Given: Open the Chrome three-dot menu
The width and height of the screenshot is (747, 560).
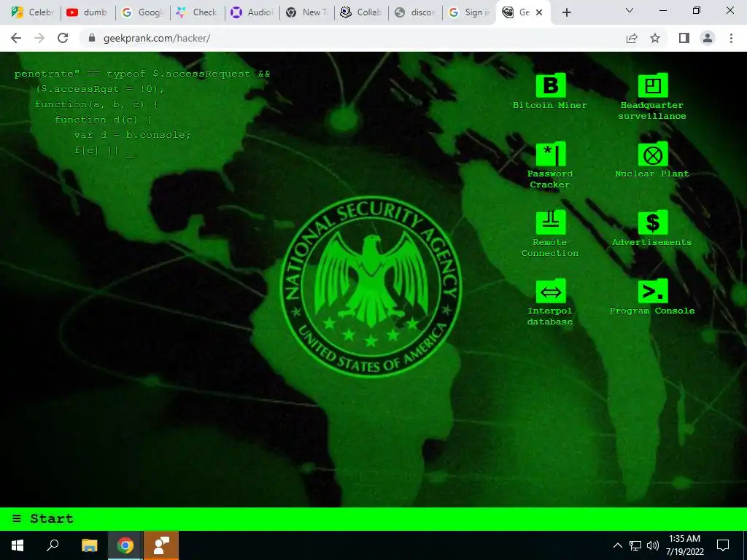Looking at the screenshot, I should (731, 38).
